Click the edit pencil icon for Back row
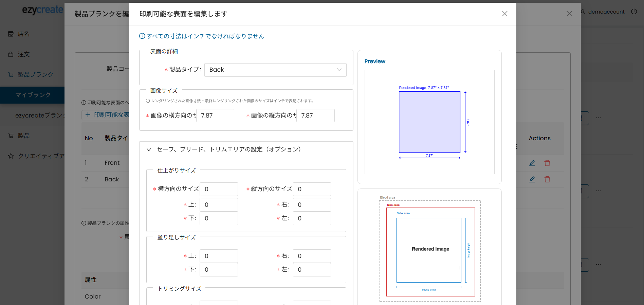Screen dimensions: 644x305 [532, 179]
